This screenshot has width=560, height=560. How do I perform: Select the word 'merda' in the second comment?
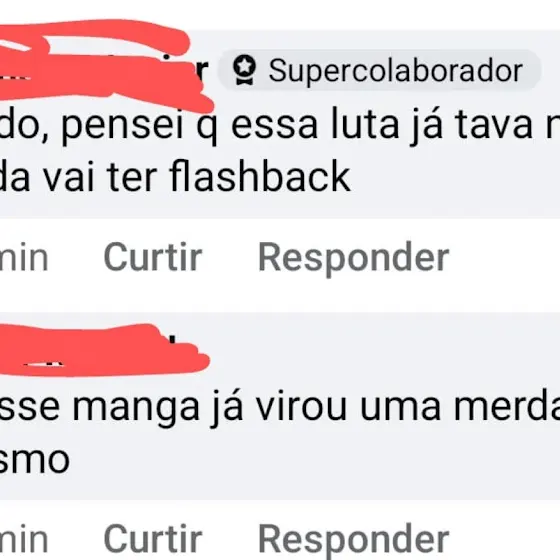[x=507, y=407]
